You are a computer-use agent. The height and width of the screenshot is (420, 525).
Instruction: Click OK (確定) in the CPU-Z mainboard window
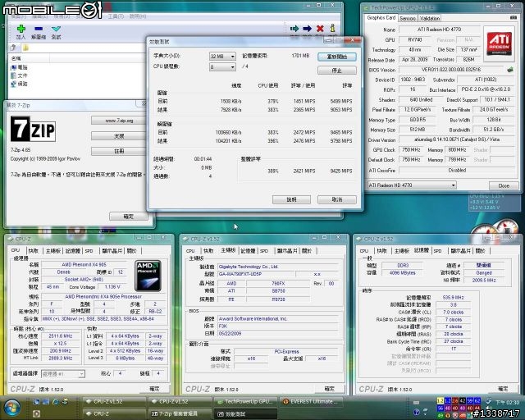330,389
